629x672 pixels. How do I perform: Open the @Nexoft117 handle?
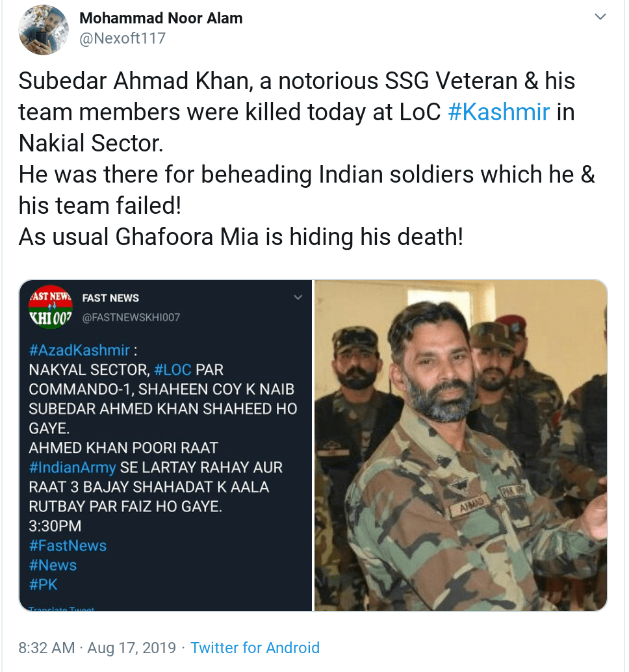pos(122,38)
